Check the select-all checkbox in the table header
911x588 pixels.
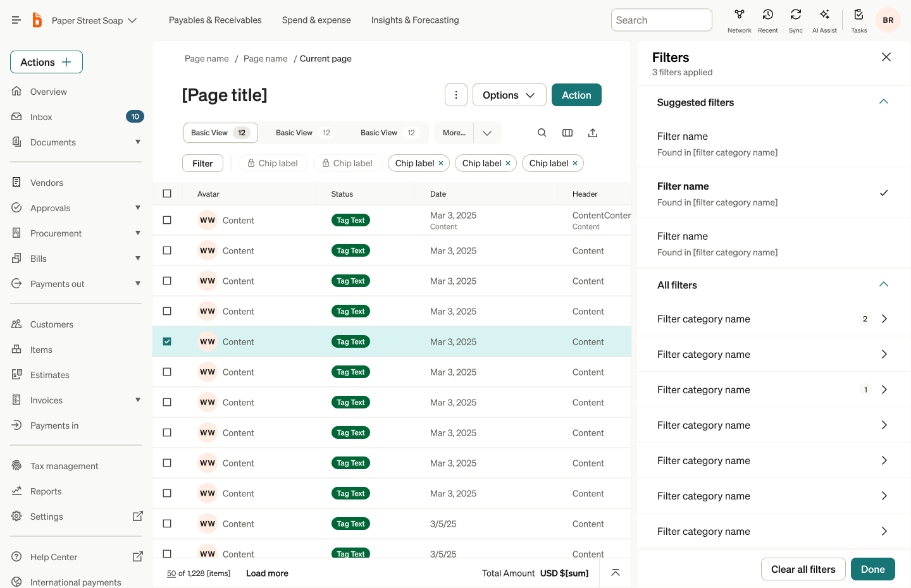pyautogui.click(x=167, y=193)
